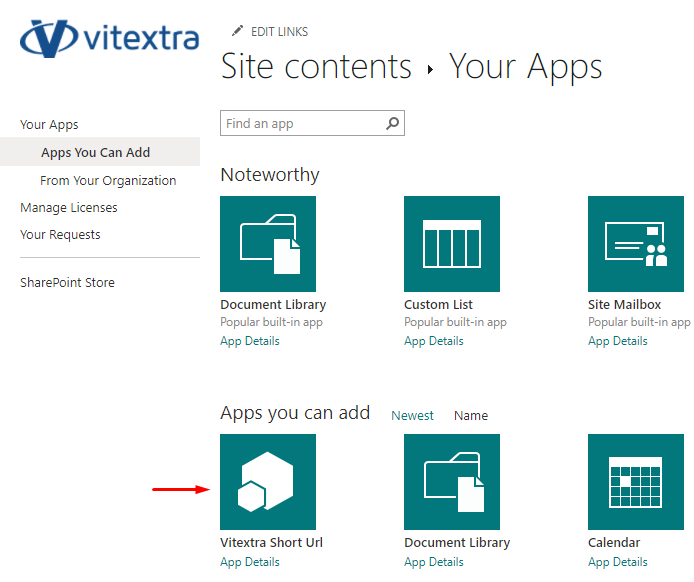This screenshot has width=694, height=582.
Task: Open App Details for Vitextra Short Url
Action: [250, 562]
